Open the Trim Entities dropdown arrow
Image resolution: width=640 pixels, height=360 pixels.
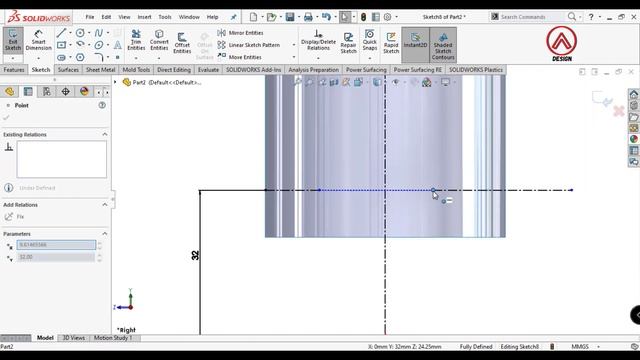click(x=136, y=58)
